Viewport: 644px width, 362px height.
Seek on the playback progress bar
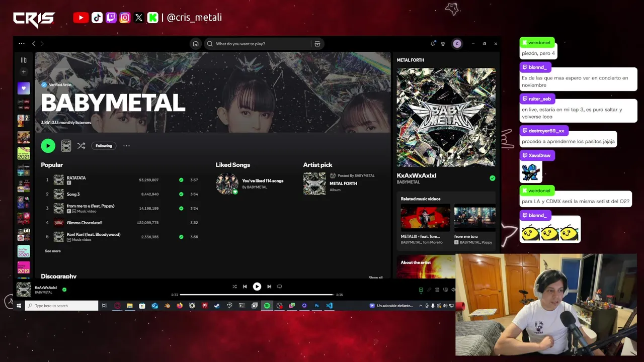point(257,295)
